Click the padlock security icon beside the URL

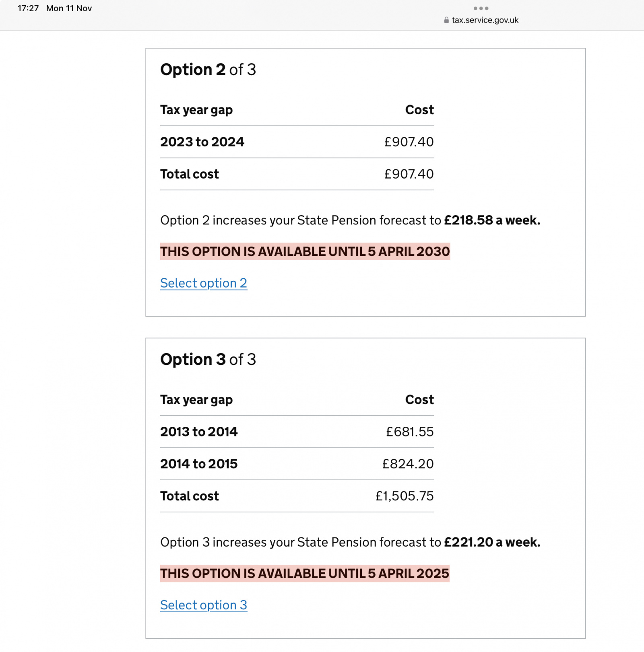pyautogui.click(x=446, y=20)
